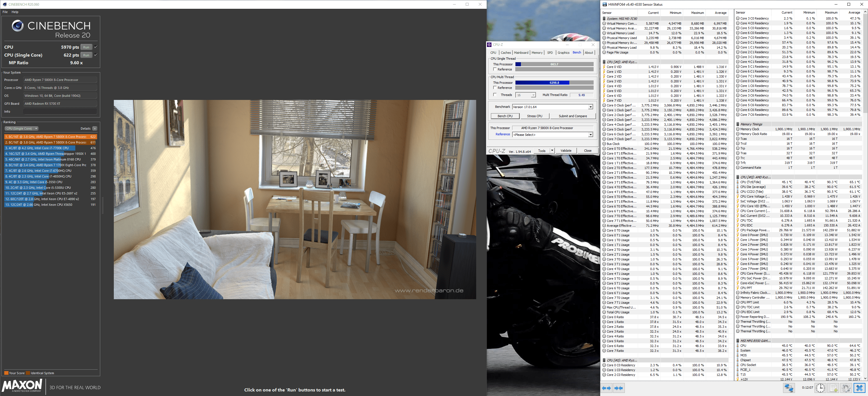
Task: Click the HWiNFO clock reset timer icon
Action: click(820, 388)
